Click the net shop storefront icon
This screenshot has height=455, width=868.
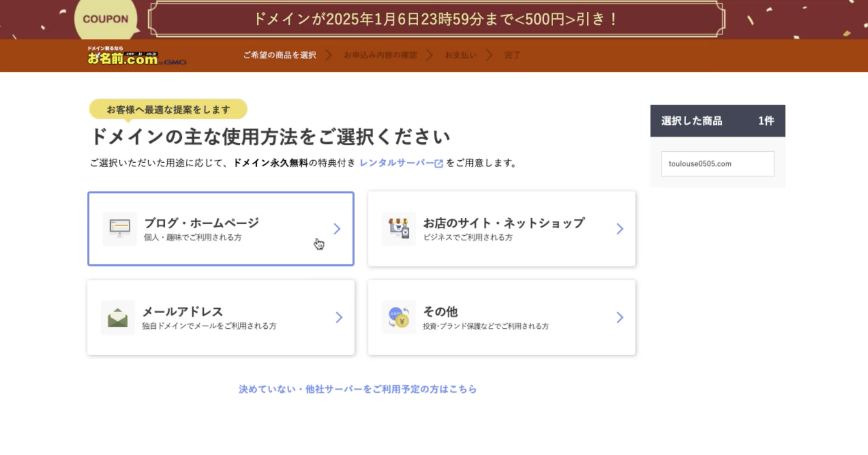pyautogui.click(x=399, y=229)
